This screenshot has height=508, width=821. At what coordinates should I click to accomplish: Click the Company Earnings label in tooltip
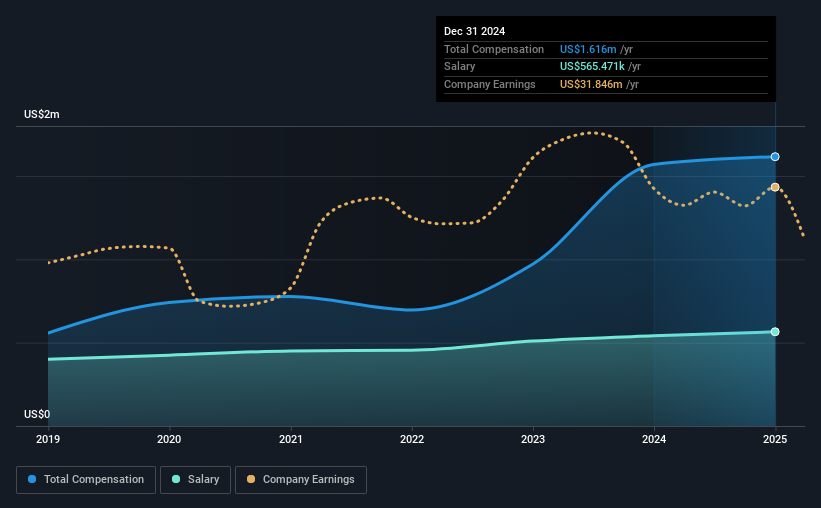coord(490,84)
